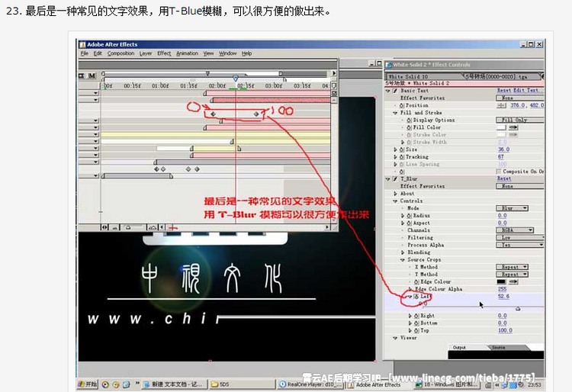Viewport: 572px width, 392px height.
Task: Click the Top crop value 100.0
Action: pos(505,330)
